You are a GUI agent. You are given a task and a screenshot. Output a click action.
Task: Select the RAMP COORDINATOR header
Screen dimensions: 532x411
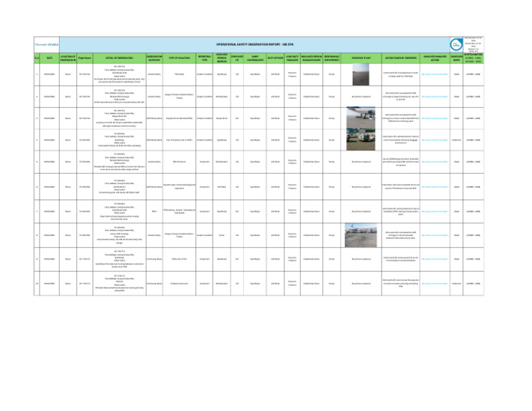(255, 58)
